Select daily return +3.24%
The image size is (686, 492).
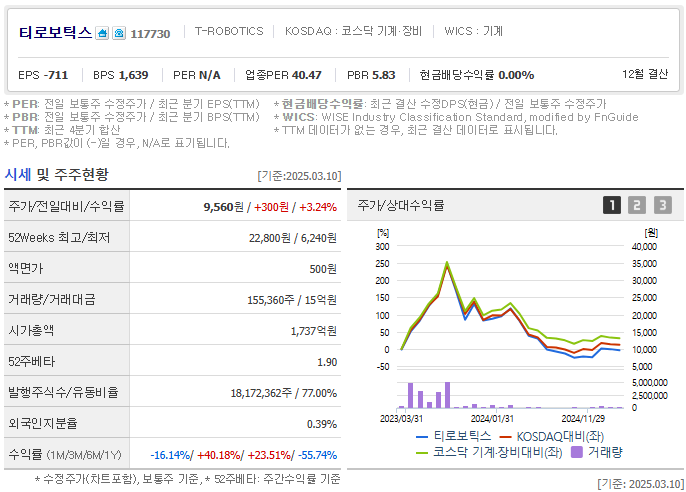(318, 207)
